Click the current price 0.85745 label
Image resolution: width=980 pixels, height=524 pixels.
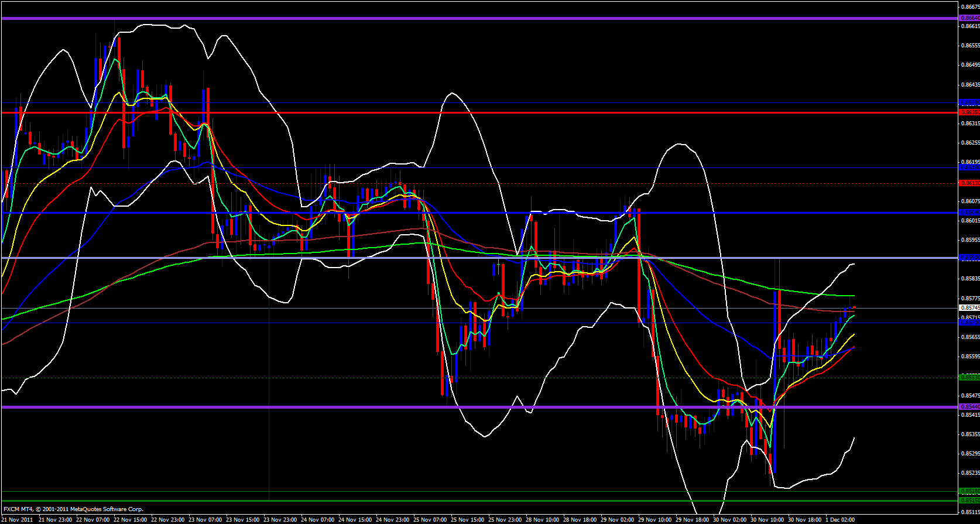coord(969,308)
